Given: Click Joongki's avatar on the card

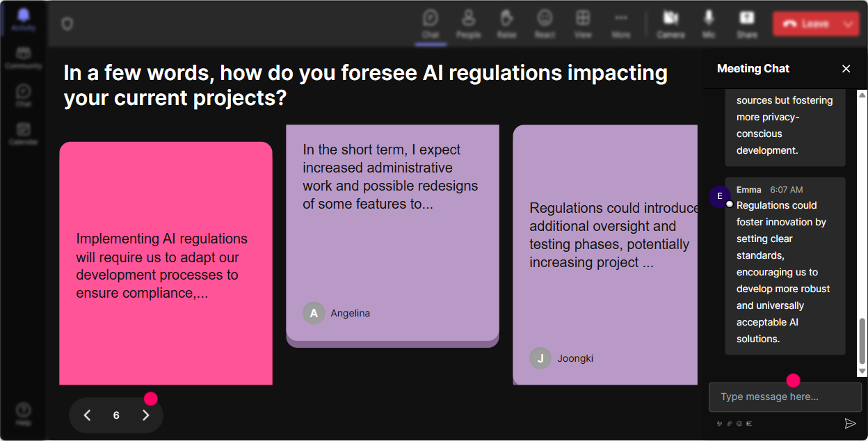Looking at the screenshot, I should [x=540, y=358].
